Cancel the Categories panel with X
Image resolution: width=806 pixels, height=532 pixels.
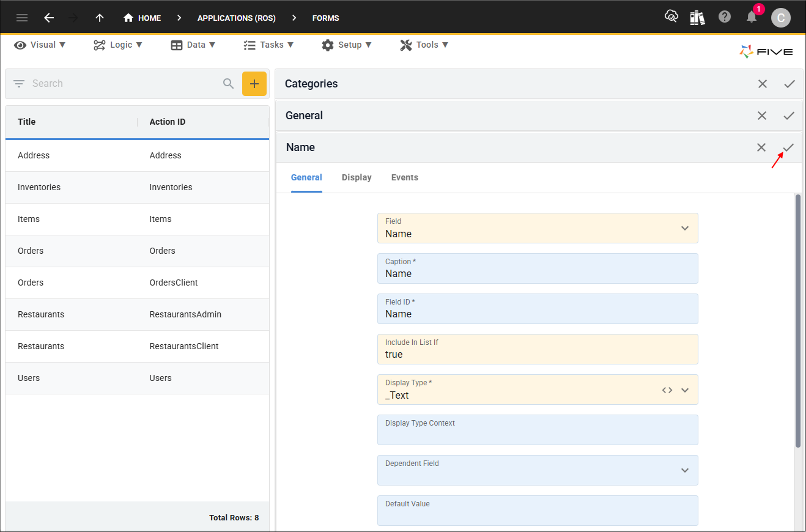[x=763, y=84]
